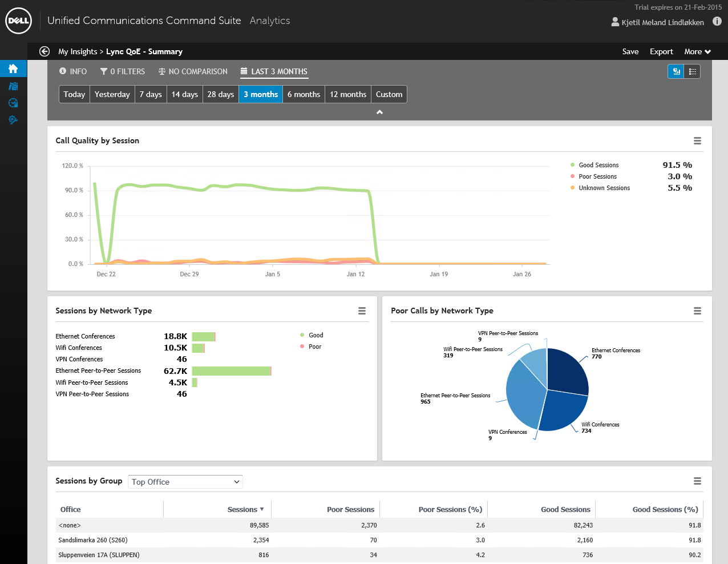Open the Sessions by Network Type menu
Screen dimensions: 728x564
pyautogui.click(x=362, y=311)
